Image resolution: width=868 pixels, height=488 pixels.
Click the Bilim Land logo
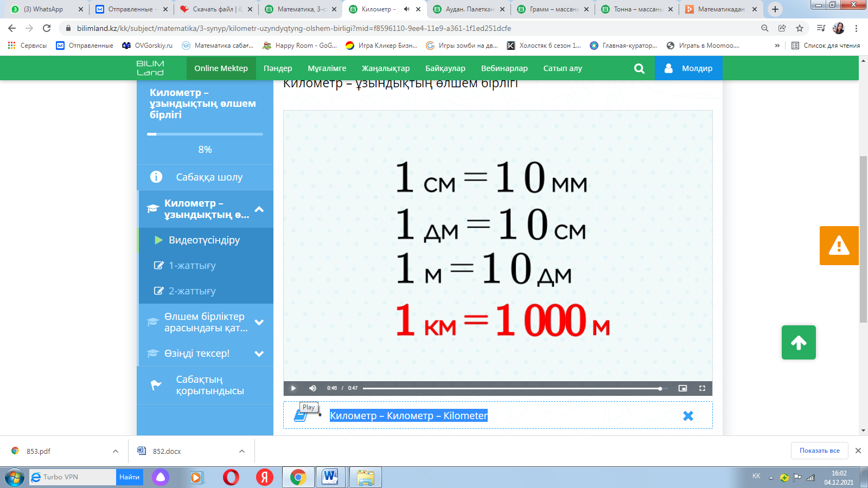pos(150,68)
